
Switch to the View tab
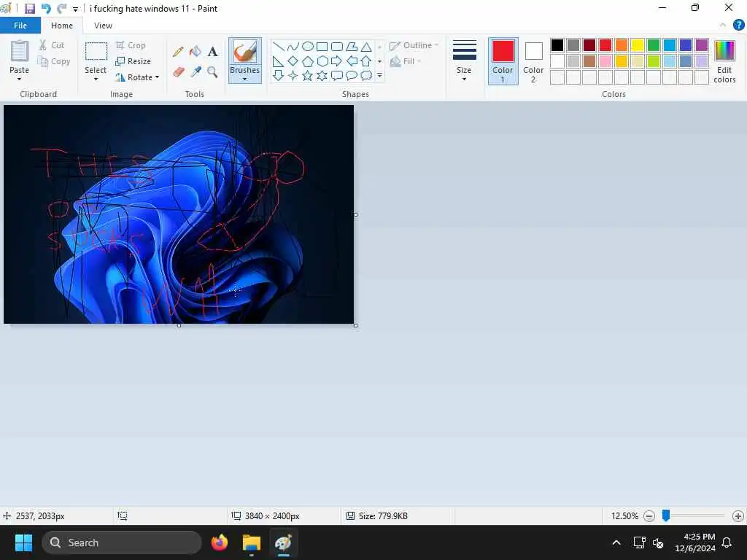point(103,26)
